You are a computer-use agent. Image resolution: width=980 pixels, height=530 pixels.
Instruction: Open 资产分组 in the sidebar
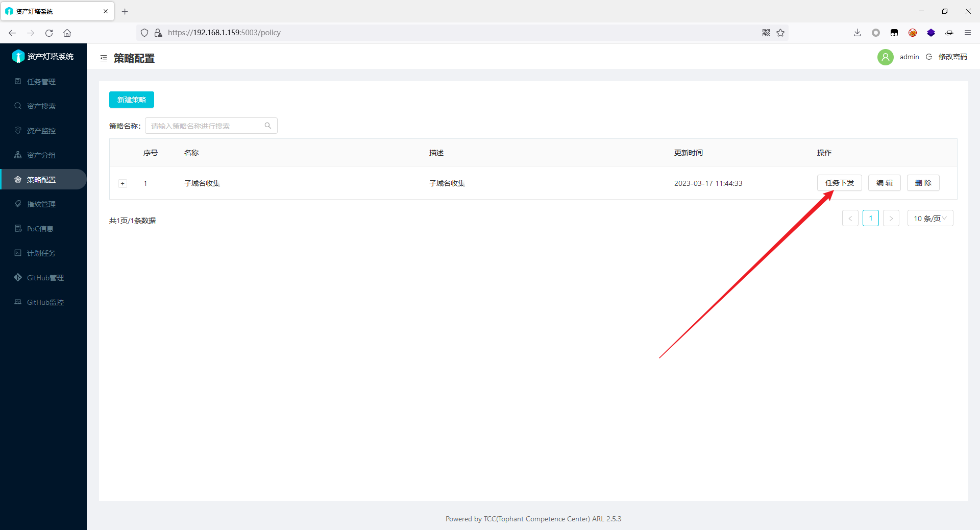[x=43, y=155]
